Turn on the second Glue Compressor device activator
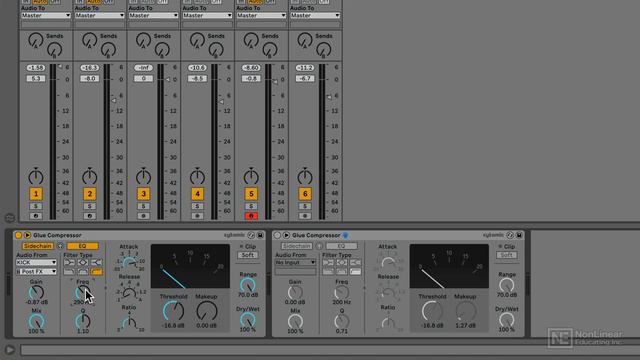Image resolution: width=640 pixels, height=360 pixels. [277, 235]
